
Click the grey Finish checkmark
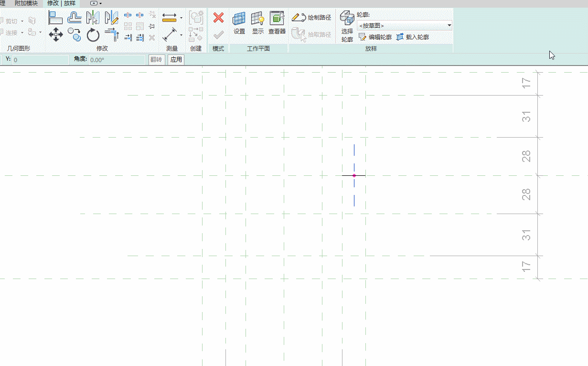[x=218, y=35]
